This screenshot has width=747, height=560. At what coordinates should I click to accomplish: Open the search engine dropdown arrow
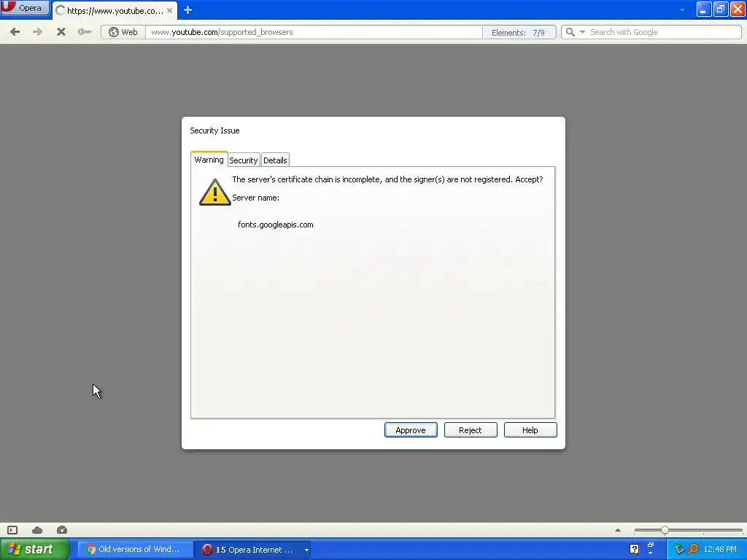click(x=582, y=32)
